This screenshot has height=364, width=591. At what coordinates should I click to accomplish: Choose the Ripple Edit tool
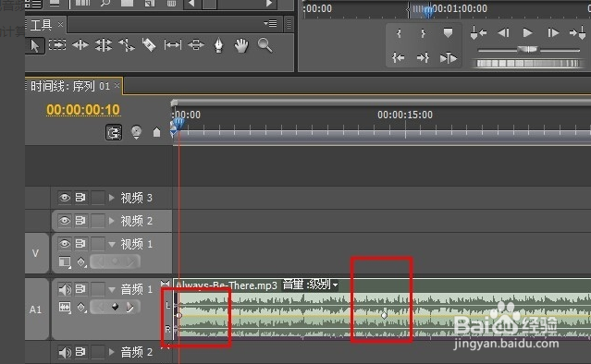[x=80, y=45]
